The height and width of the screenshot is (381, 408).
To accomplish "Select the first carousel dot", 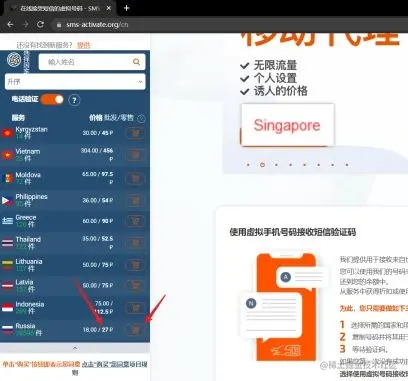I will (248, 165).
